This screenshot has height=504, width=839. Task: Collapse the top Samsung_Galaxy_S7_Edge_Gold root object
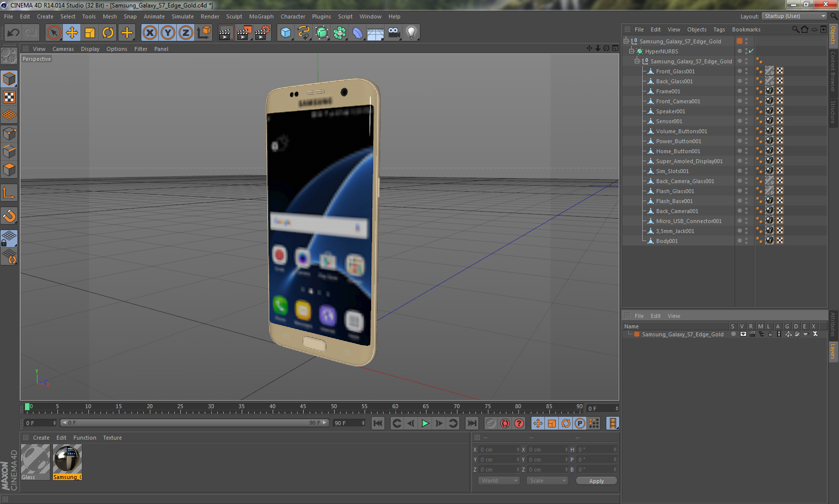[626, 41]
